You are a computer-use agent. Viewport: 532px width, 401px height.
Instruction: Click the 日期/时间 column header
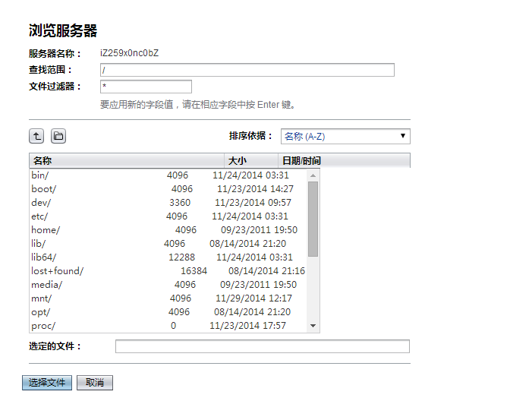(x=344, y=160)
